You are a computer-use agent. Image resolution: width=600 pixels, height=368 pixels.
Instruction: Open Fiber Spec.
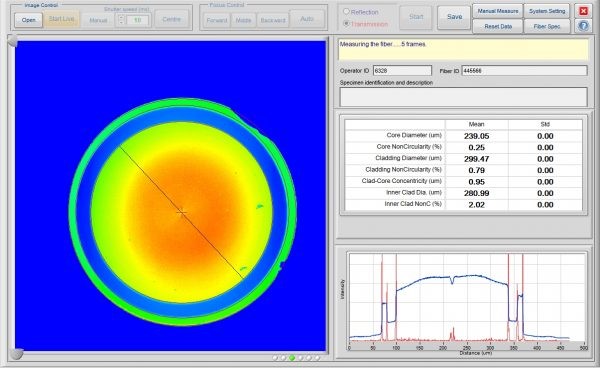point(547,26)
